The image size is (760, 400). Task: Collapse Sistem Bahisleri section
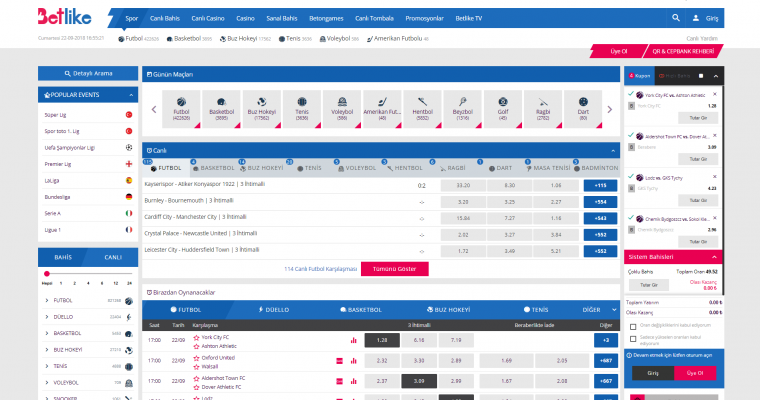714,257
